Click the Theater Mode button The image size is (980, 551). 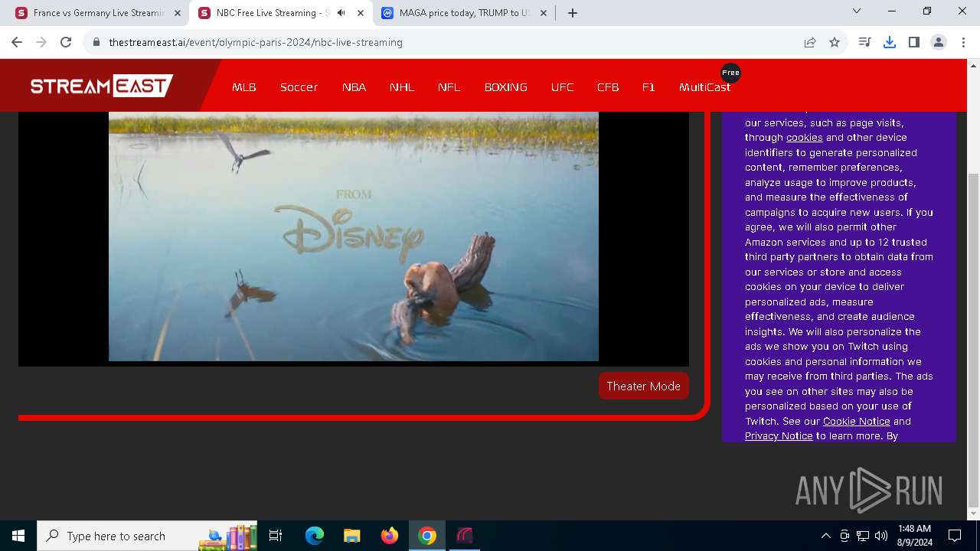tap(644, 386)
